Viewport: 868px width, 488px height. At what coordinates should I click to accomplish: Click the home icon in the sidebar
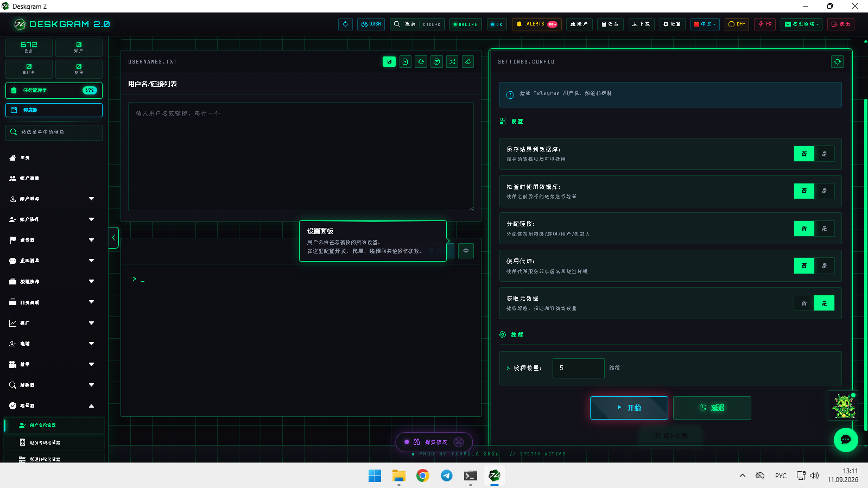click(12, 157)
